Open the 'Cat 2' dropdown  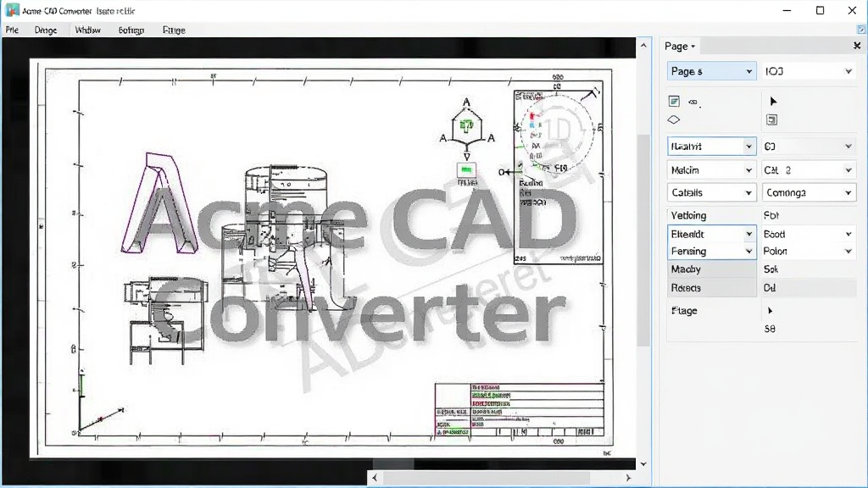point(809,169)
